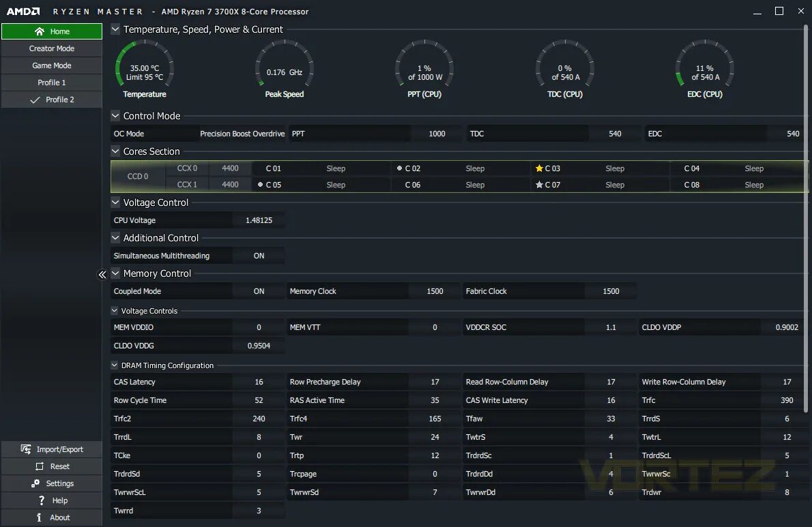Screen dimensions: 812x527
Task: Click VDDCR SOC value 1.1
Action: tap(611, 327)
